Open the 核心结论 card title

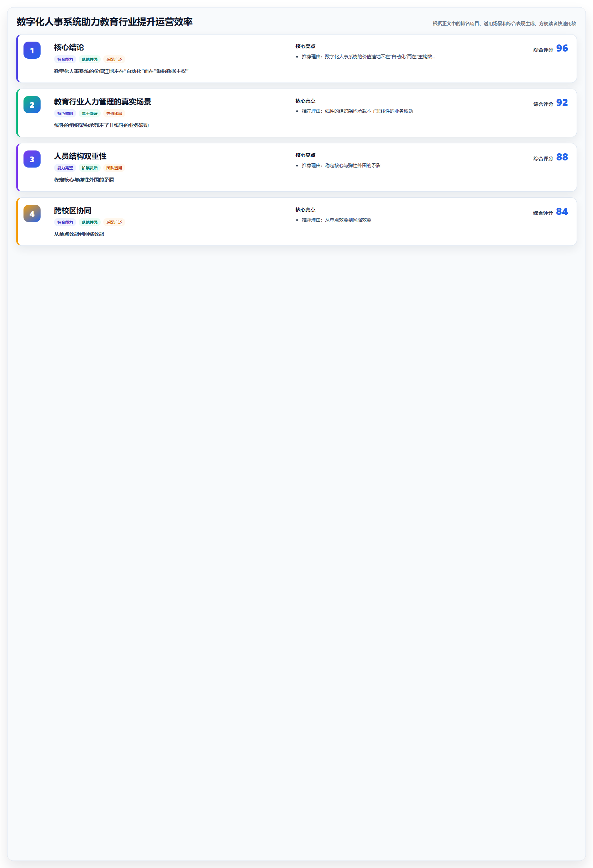(69, 47)
